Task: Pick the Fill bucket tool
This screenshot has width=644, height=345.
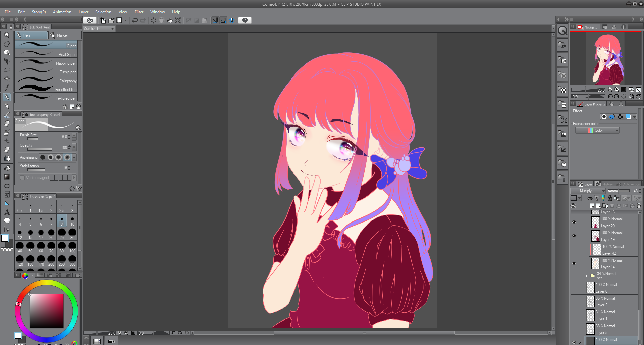Action: 7,168
